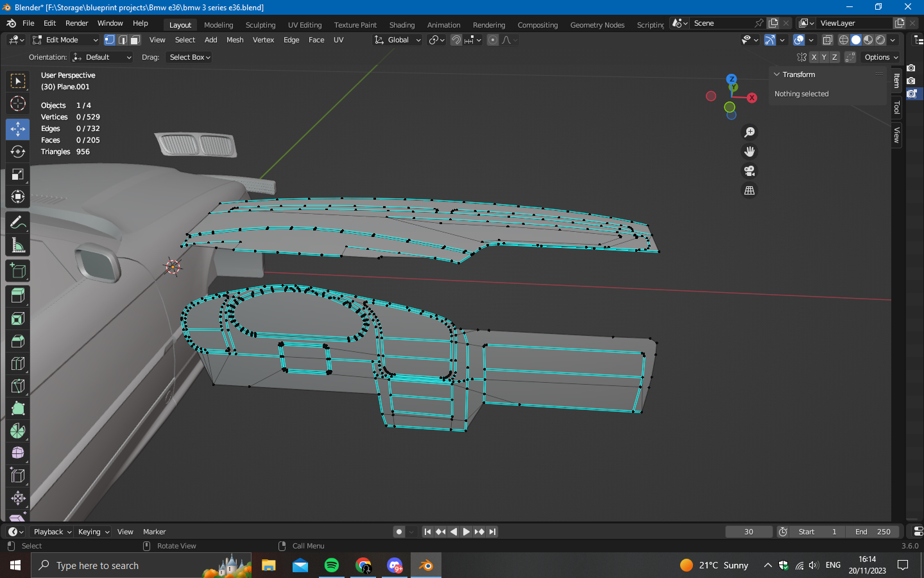Open the Keying dropdown

coord(93,532)
